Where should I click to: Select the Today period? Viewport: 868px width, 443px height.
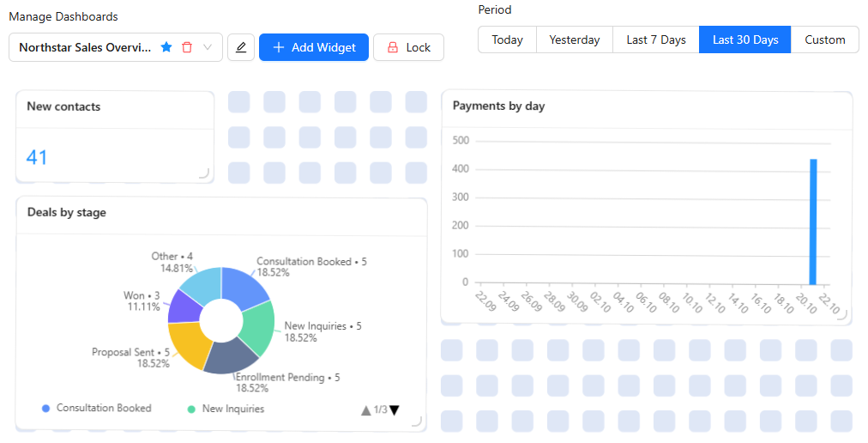(x=507, y=39)
